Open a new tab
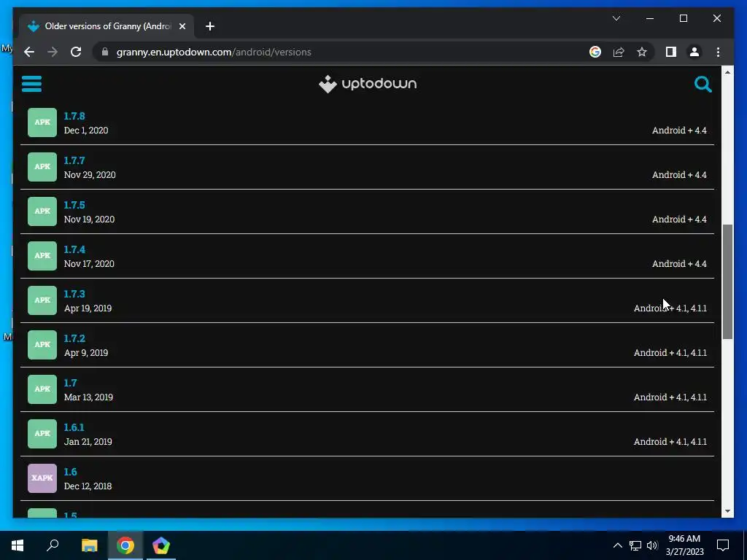Image resolution: width=747 pixels, height=560 pixels. pyautogui.click(x=210, y=26)
